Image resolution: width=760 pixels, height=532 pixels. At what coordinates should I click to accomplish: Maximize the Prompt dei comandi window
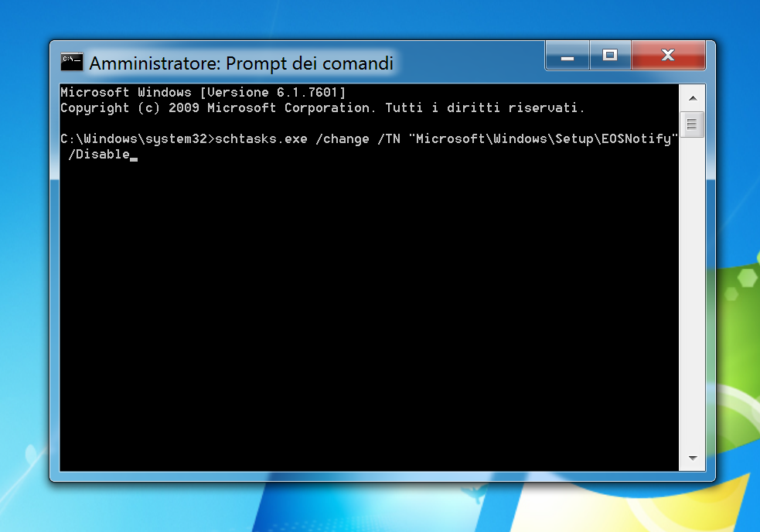tap(610, 56)
